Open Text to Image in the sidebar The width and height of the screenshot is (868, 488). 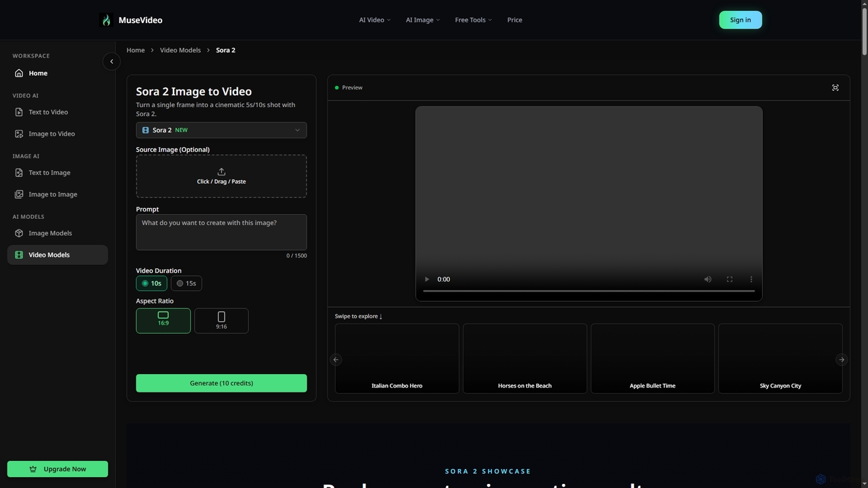pos(58,173)
